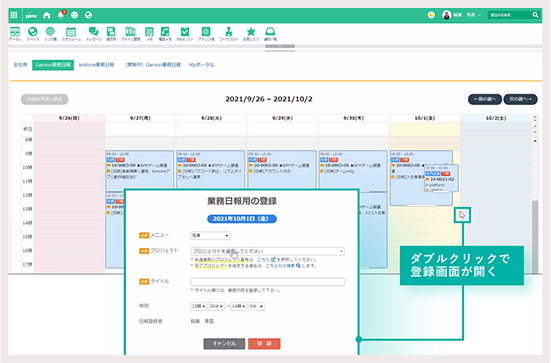Screen dimensions: 551x363
Task: Click the 9/28(火) 09:00-12:00 event block
Action: [x=211, y=171]
